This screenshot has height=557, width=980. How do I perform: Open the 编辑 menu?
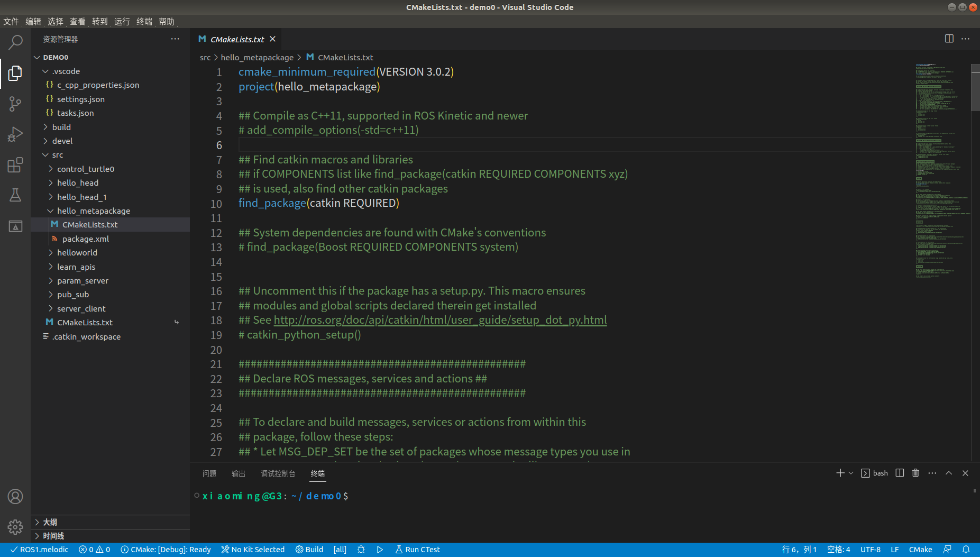click(x=33, y=22)
